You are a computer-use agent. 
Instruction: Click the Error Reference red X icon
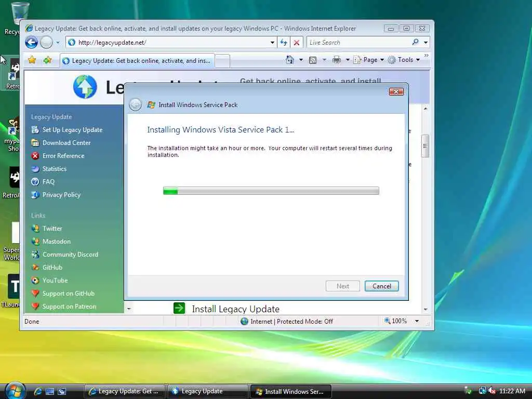click(35, 156)
